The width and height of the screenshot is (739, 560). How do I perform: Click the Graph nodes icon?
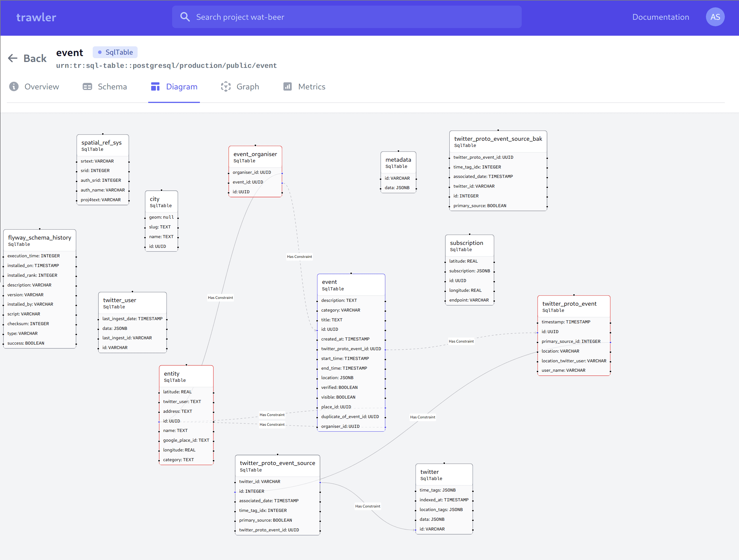226,87
